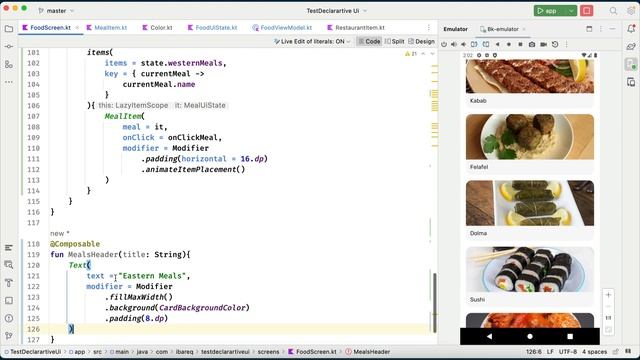Switch editor to Design view mode
Image resolution: width=640 pixels, height=360 pixels.
click(x=421, y=41)
